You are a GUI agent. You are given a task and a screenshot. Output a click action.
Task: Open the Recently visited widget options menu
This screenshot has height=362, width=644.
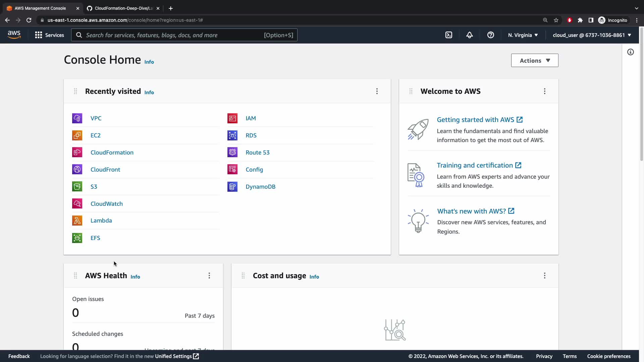(377, 91)
